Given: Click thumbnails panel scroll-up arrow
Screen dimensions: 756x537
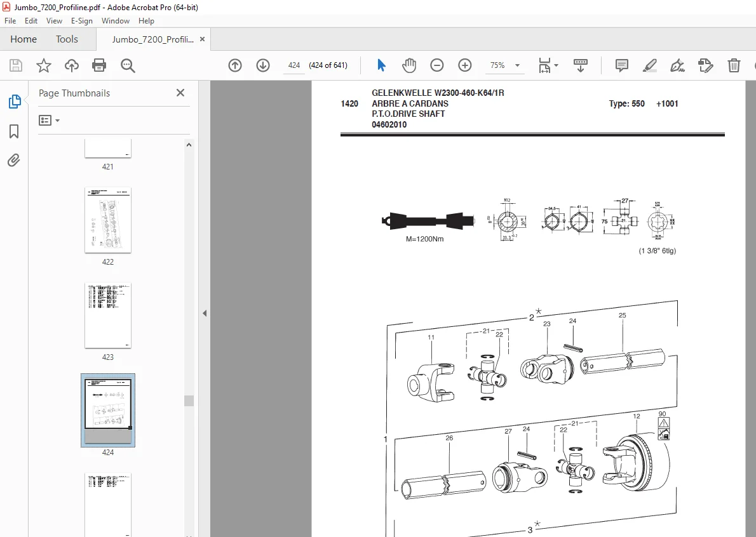Looking at the screenshot, I should coord(189,145).
